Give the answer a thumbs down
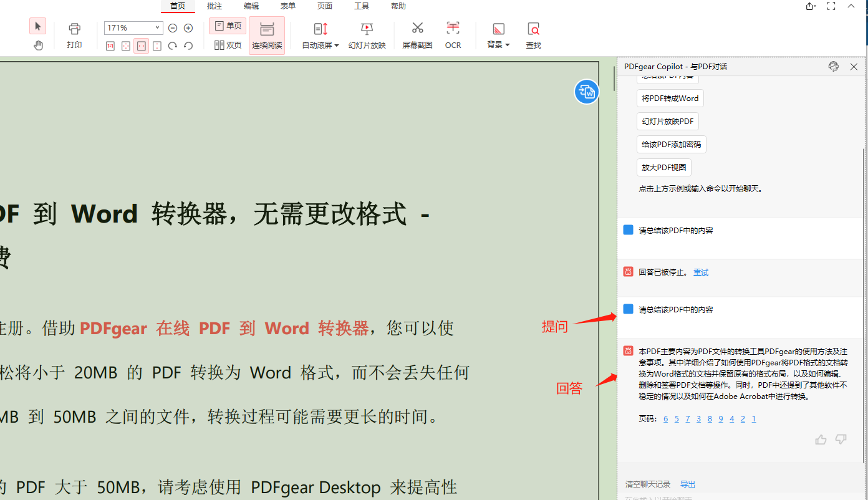 (841, 440)
